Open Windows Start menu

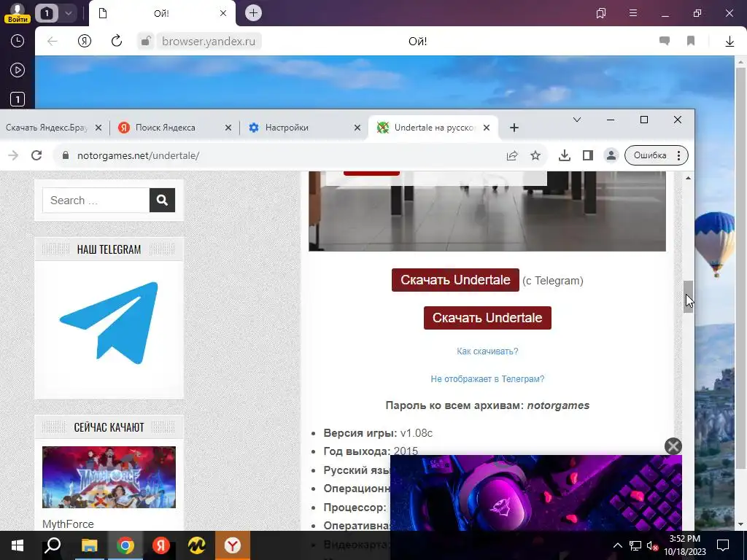click(18, 545)
